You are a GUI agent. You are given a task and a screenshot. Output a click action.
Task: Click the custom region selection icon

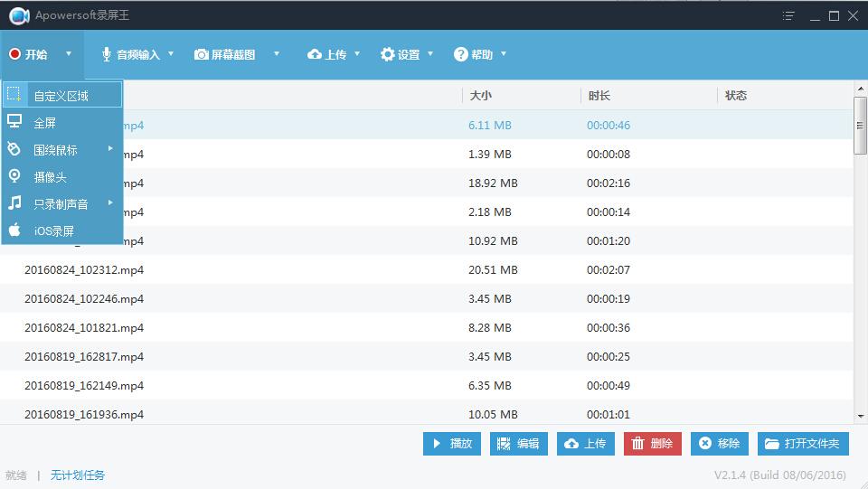(x=14, y=94)
